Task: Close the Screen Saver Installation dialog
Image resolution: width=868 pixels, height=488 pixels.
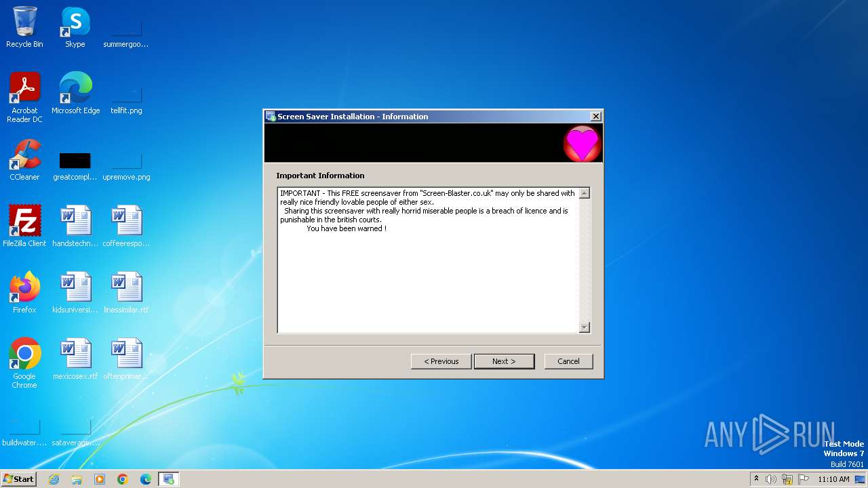Action: click(595, 117)
